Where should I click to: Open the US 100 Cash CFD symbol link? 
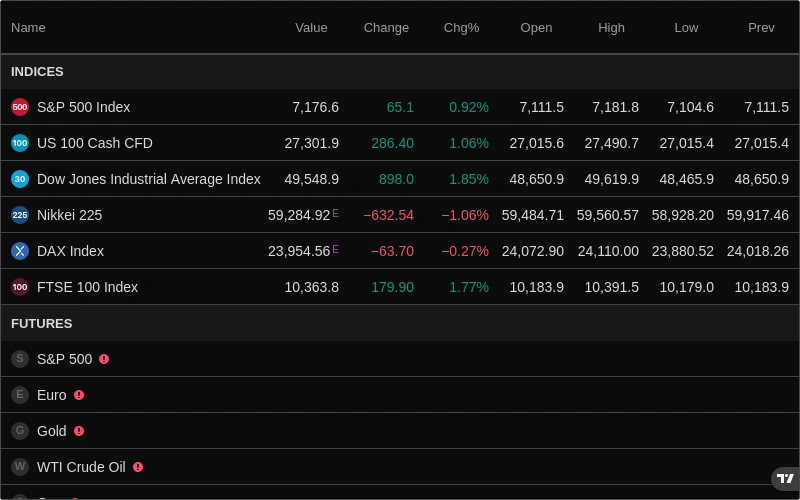(95, 143)
